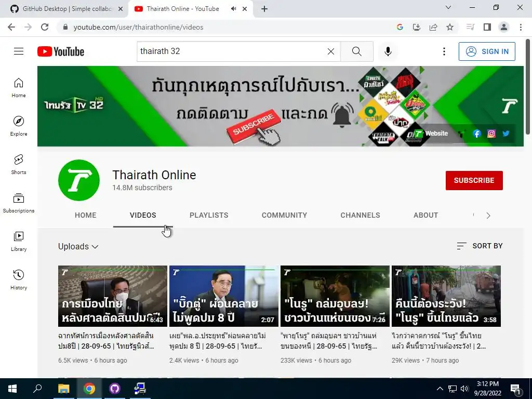The height and width of the screenshot is (399, 532).
Task: Clear the search box with the X icon
Action: tap(331, 51)
